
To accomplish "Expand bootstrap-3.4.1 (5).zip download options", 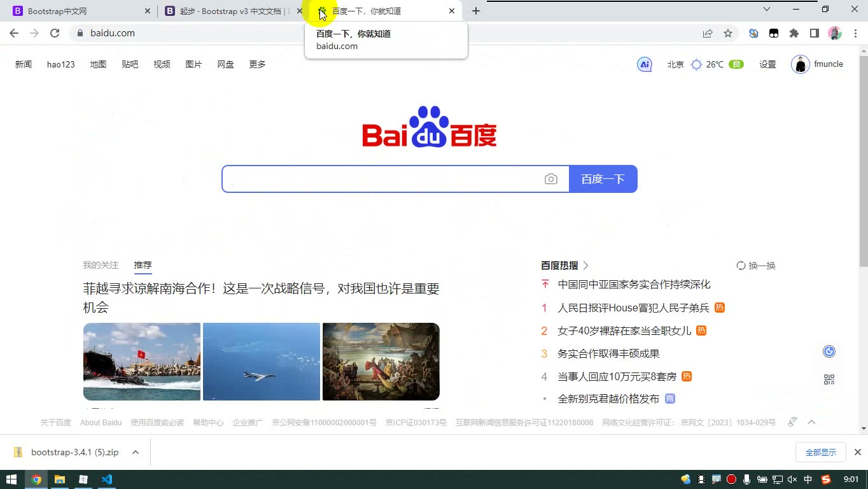I will [x=136, y=452].
